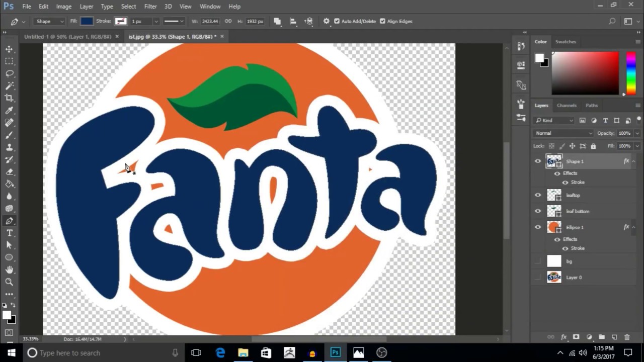This screenshot has width=644, height=362.
Task: Click create new layer icon
Action: pyautogui.click(x=614, y=337)
